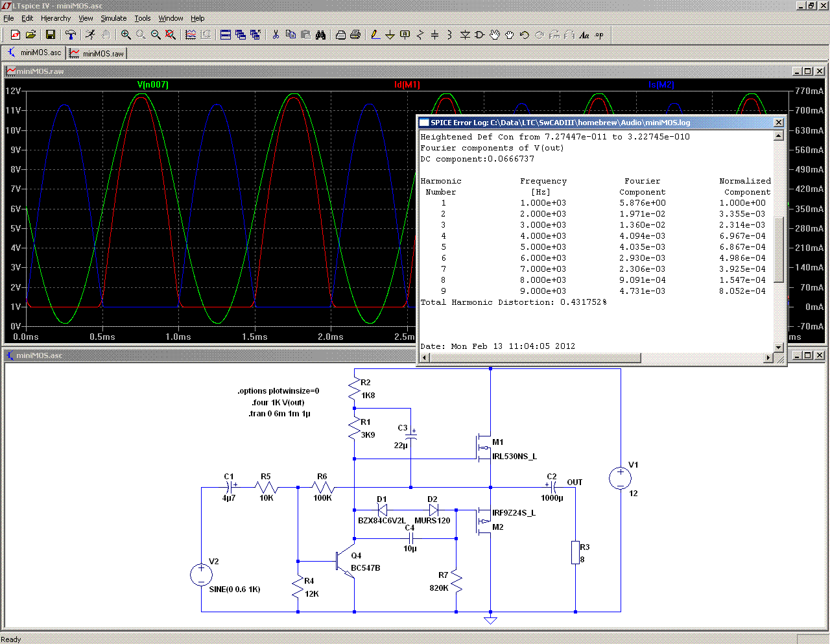Click the Find binoculars icon
This screenshot has width=830, height=644.
coord(320,35)
